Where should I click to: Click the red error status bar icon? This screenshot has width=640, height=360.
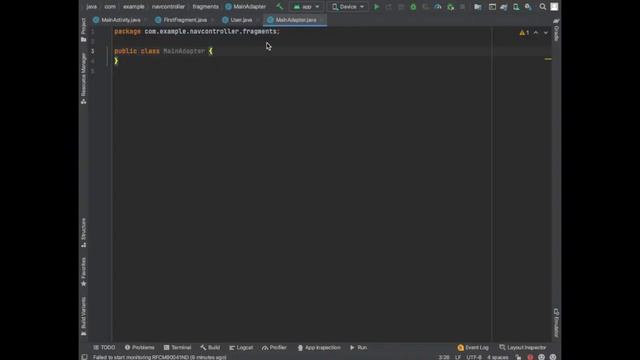tap(530, 357)
